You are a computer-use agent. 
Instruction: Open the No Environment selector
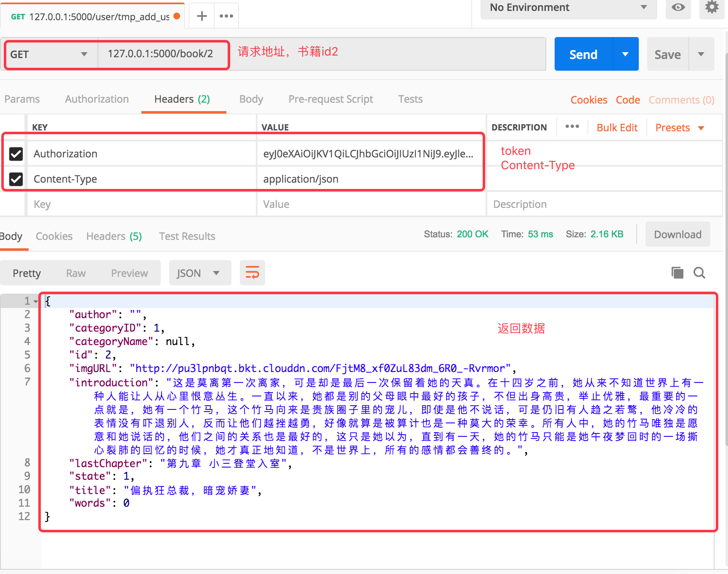point(569,8)
